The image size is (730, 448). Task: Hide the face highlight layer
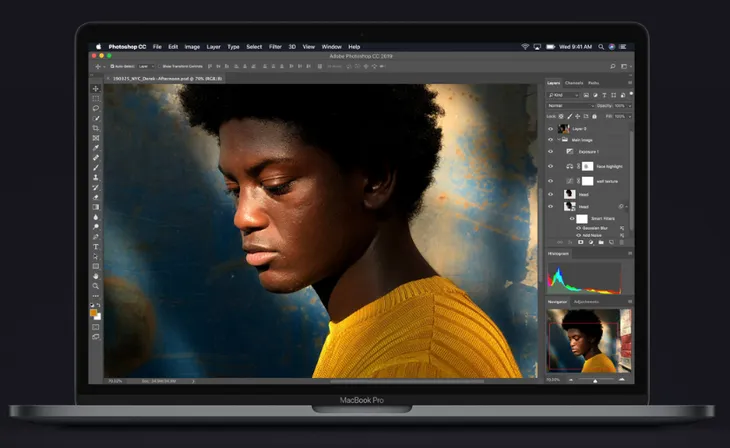coord(550,166)
